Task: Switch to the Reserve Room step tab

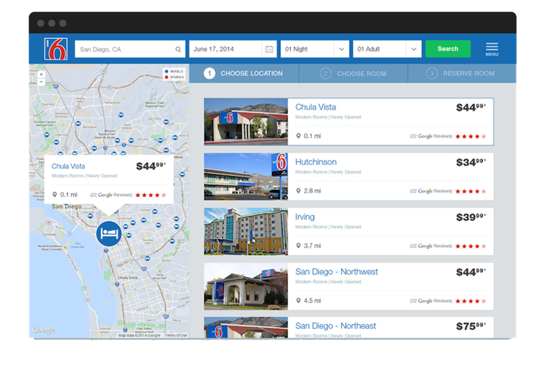Action: (462, 73)
